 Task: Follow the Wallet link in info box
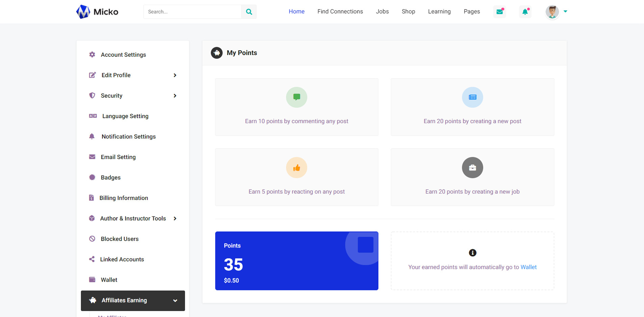pos(528,267)
